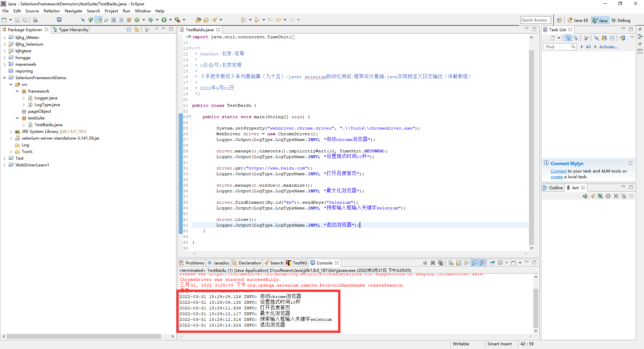
Task: Toggle Scheduled view in Task List
Action: (x=576, y=38)
